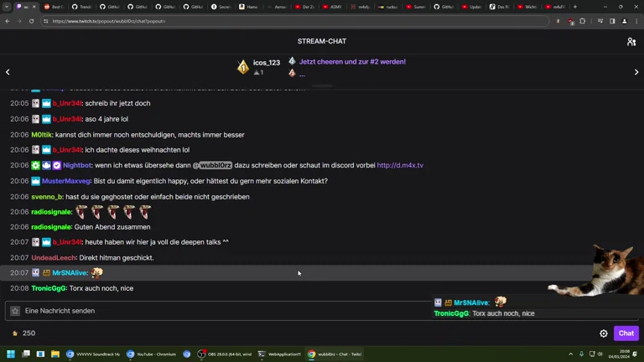Click MusterMaxveg's blue crown badge
Image resolution: width=644 pixels, height=362 pixels.
click(36, 181)
